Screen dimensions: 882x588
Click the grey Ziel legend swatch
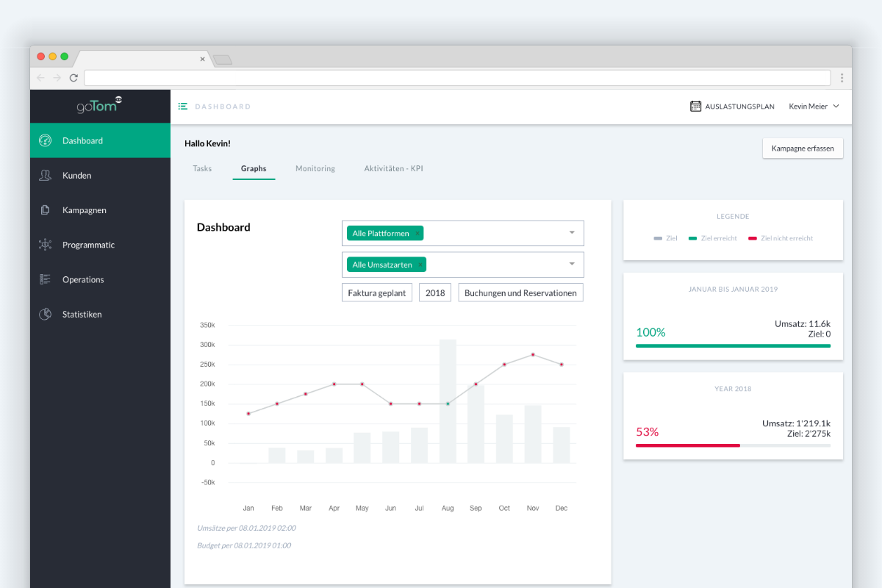[658, 238]
